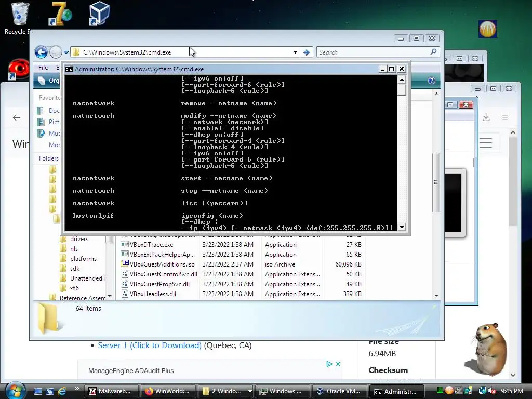532x399 pixels.
Task: Open the address bar history dropdown
Action: coord(295,52)
